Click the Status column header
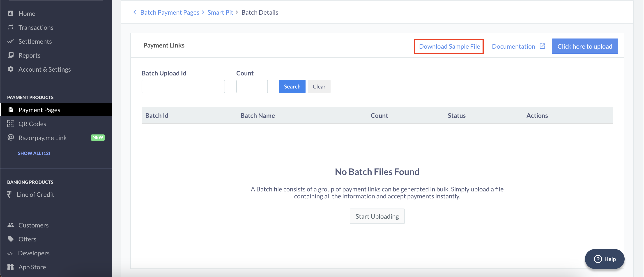The width and height of the screenshot is (644, 277). pyautogui.click(x=456, y=115)
